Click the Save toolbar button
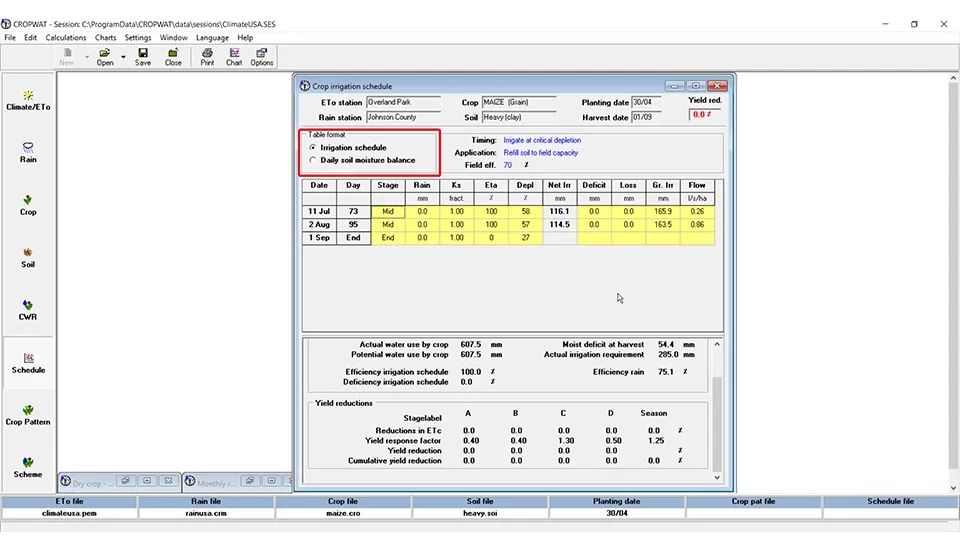Viewport: 960px width, 548px height. click(143, 56)
